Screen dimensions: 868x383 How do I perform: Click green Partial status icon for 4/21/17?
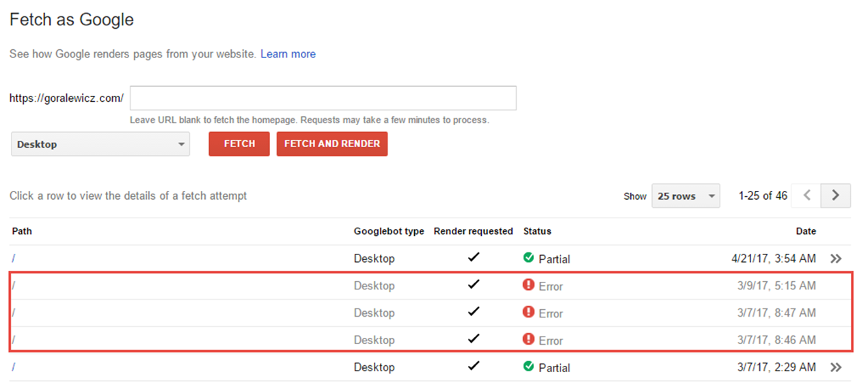(528, 258)
